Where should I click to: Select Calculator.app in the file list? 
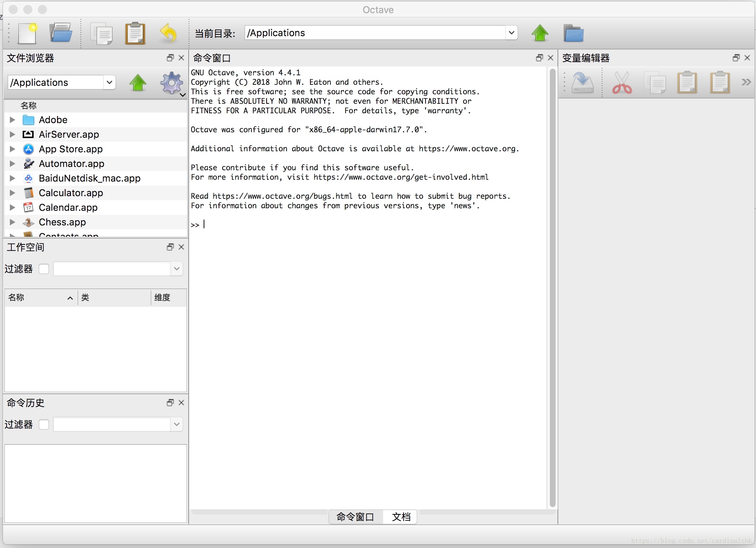coord(96,193)
